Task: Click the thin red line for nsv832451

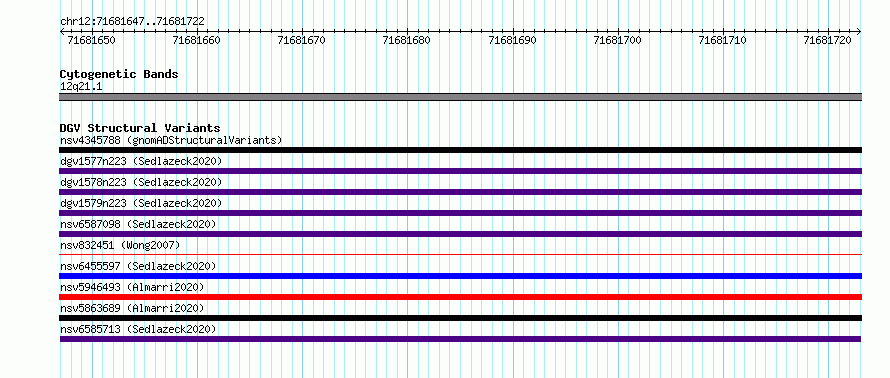Action: tap(460, 255)
